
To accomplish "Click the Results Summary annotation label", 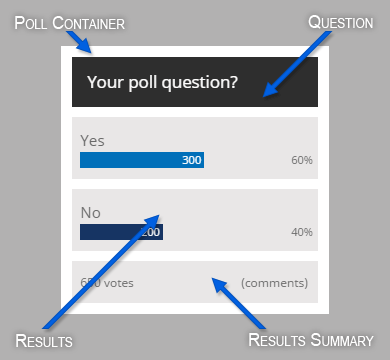I will [311, 340].
